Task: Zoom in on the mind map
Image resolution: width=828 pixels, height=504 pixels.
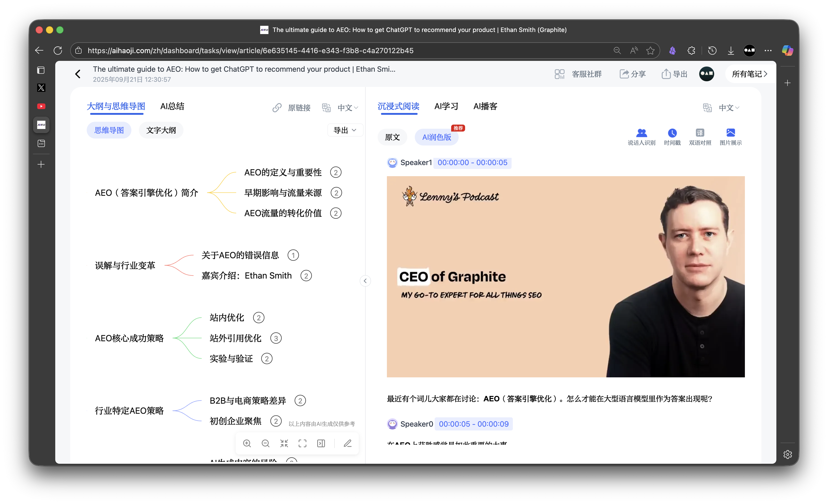Action: pos(247,443)
